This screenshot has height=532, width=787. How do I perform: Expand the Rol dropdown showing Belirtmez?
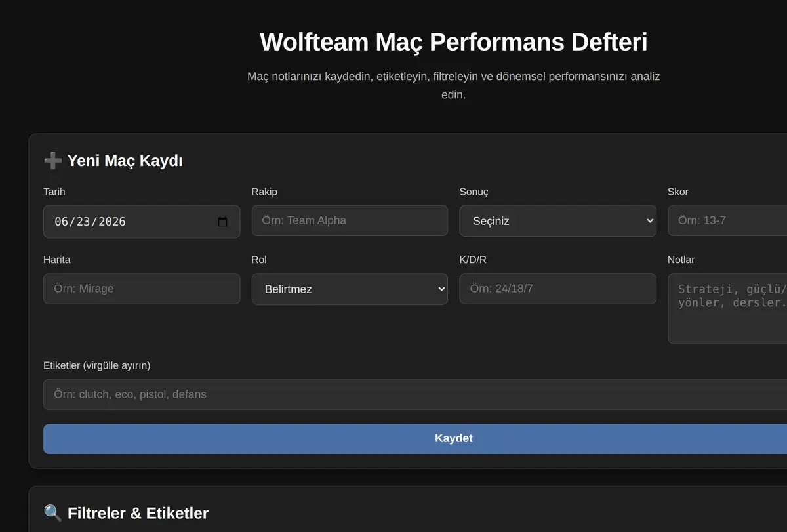point(350,289)
